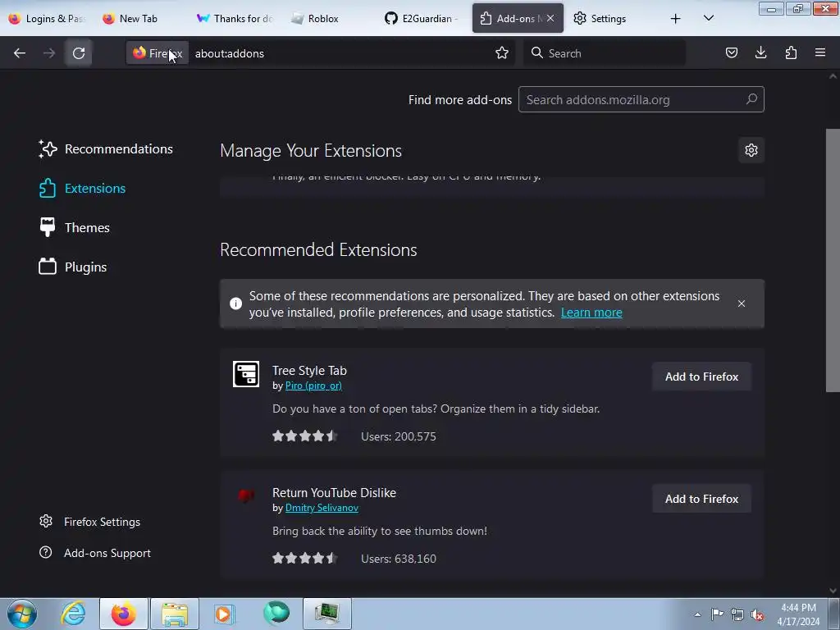Show hidden system tray icons
The image size is (840, 630).
click(x=697, y=614)
